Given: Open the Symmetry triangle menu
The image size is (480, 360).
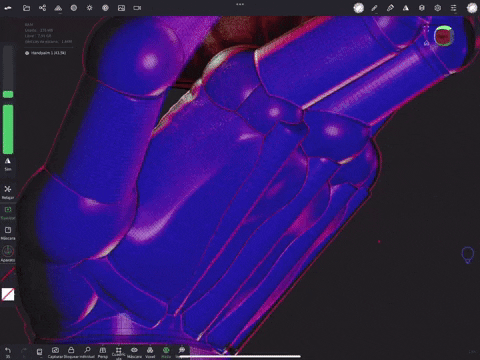Looking at the screenshot, I should click(x=406, y=8).
